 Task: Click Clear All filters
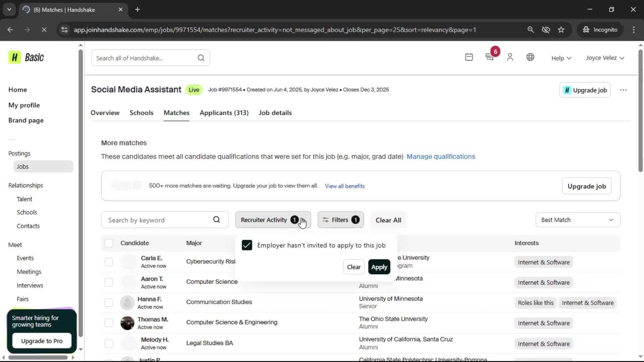tap(388, 220)
